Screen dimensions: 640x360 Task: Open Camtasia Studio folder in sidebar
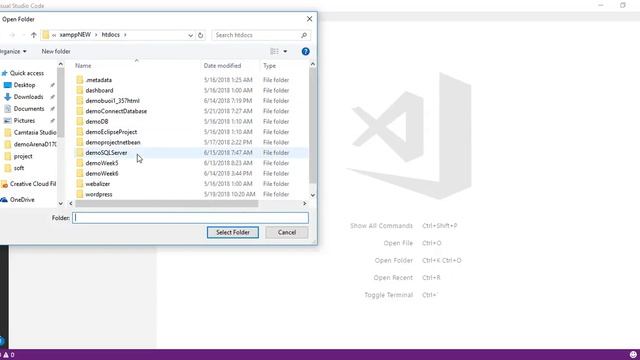[35, 133]
